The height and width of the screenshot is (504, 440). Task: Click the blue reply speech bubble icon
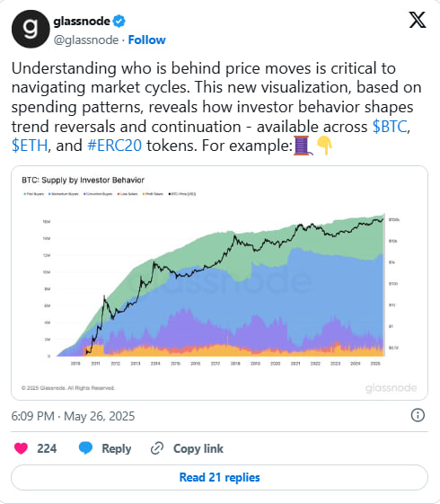(85, 448)
